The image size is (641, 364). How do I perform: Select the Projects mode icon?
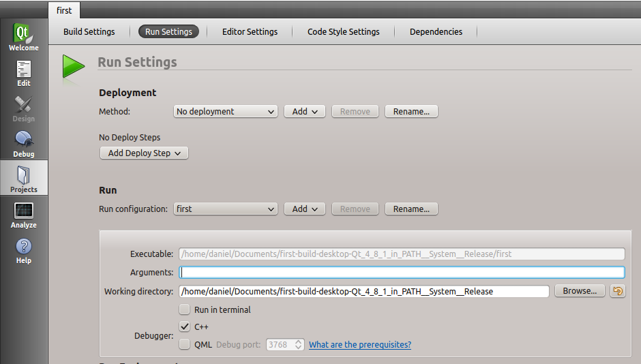click(x=24, y=179)
